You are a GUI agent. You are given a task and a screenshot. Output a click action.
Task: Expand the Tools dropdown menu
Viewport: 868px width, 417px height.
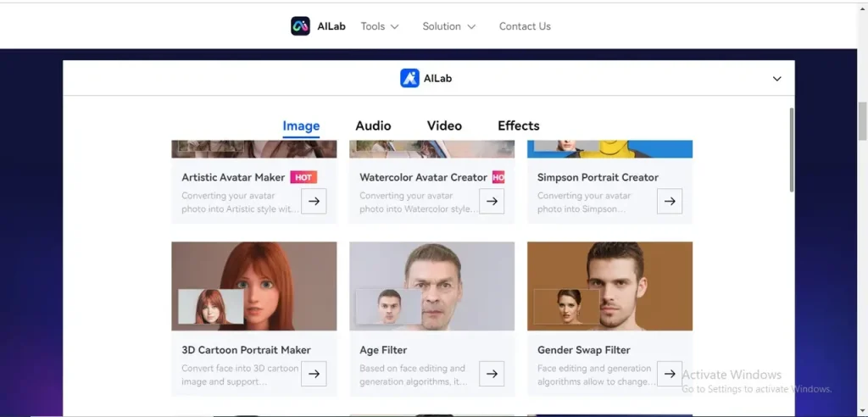[x=379, y=26]
